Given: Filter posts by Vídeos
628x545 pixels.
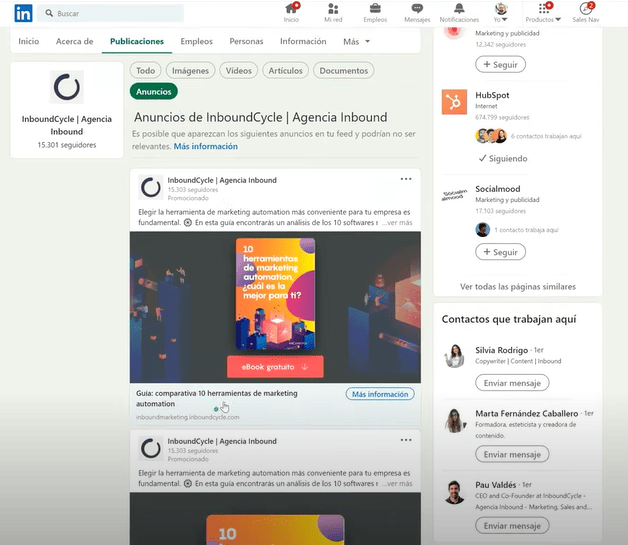Looking at the screenshot, I should tap(239, 70).
